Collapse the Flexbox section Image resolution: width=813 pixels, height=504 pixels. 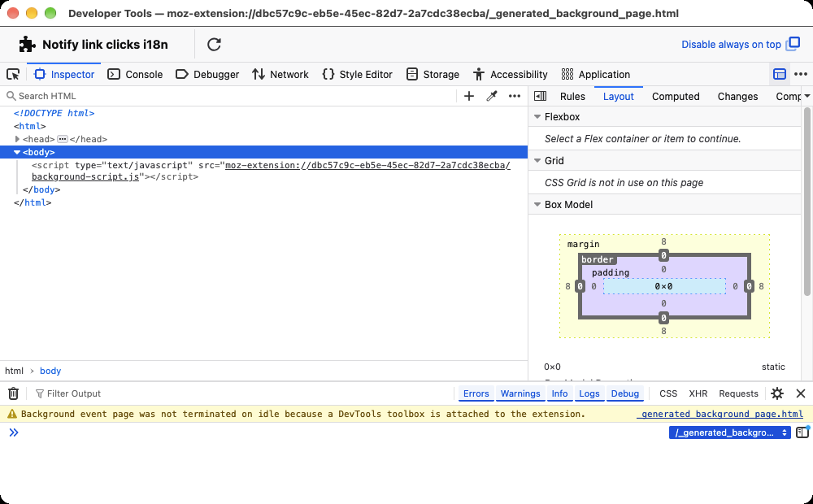tap(537, 117)
